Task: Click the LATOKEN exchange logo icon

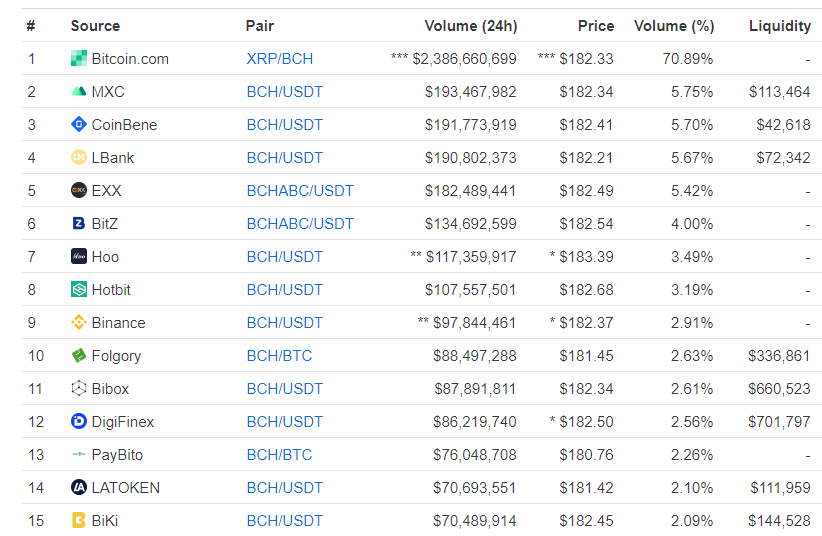Action: click(x=79, y=488)
